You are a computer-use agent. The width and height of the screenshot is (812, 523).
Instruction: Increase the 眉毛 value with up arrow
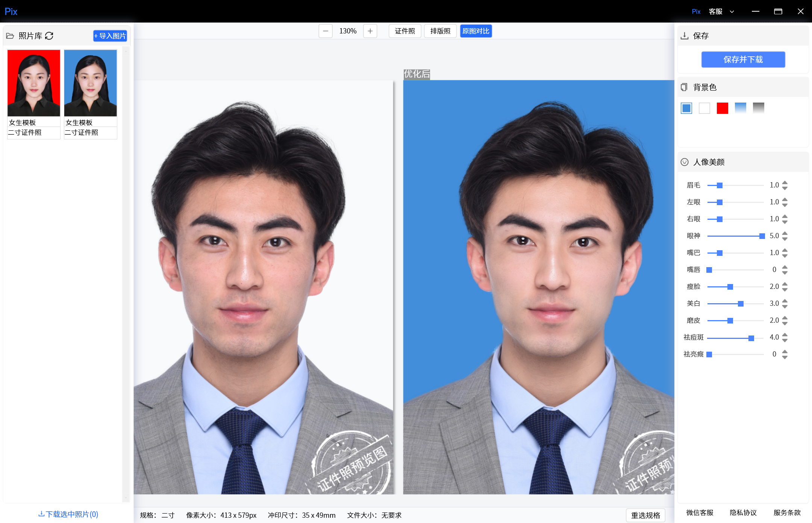point(785,183)
